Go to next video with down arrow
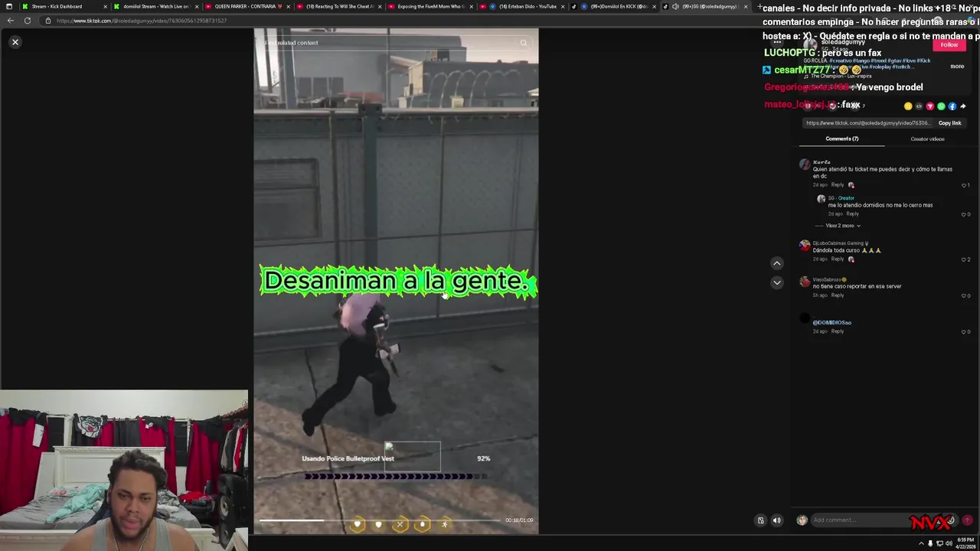 (x=776, y=282)
